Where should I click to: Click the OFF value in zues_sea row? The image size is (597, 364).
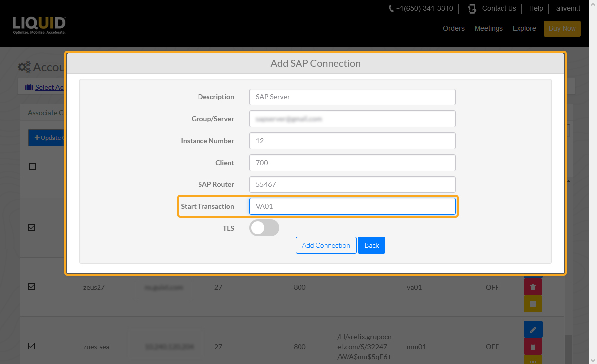click(x=492, y=347)
